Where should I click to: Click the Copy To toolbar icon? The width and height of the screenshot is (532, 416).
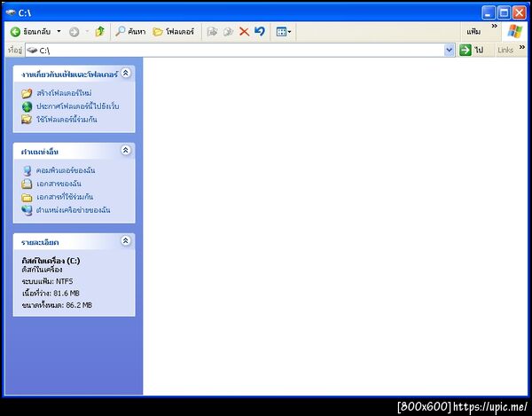click(229, 32)
